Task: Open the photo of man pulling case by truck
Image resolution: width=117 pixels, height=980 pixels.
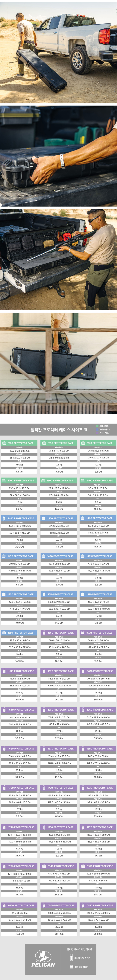Action: tap(58, 51)
